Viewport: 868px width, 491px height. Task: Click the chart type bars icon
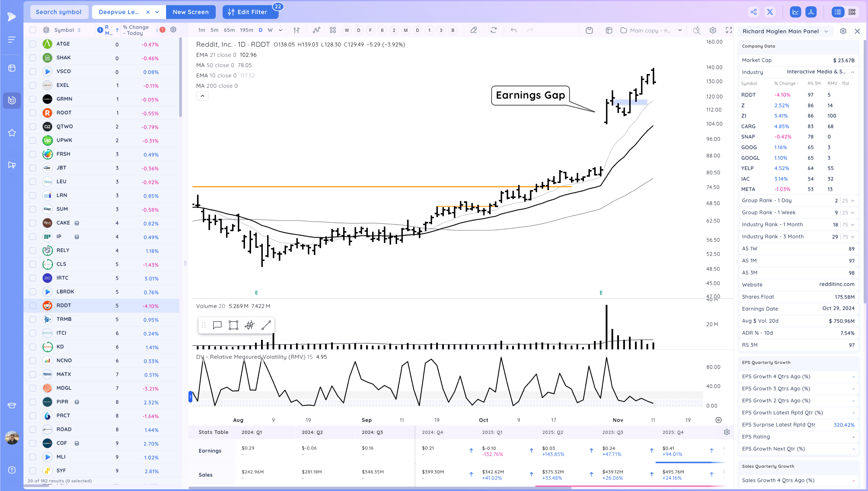tap(296, 30)
